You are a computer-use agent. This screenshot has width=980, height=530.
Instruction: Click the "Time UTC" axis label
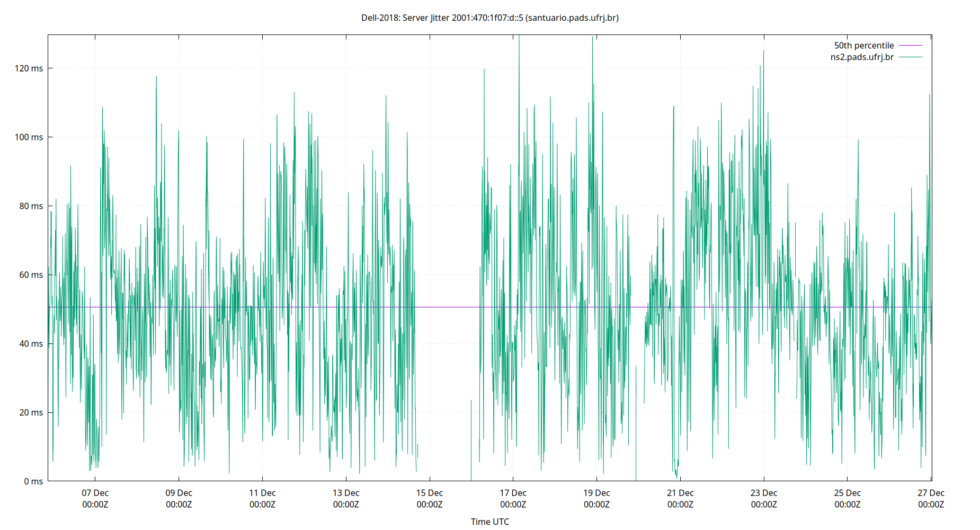click(x=490, y=522)
